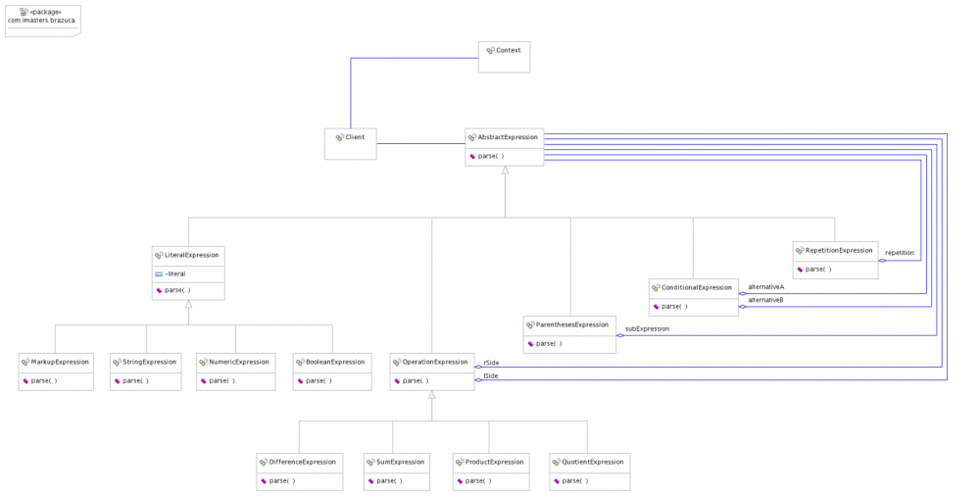The width and height of the screenshot is (980, 496).
Task: Click the repetition association label
Action: coord(899,253)
